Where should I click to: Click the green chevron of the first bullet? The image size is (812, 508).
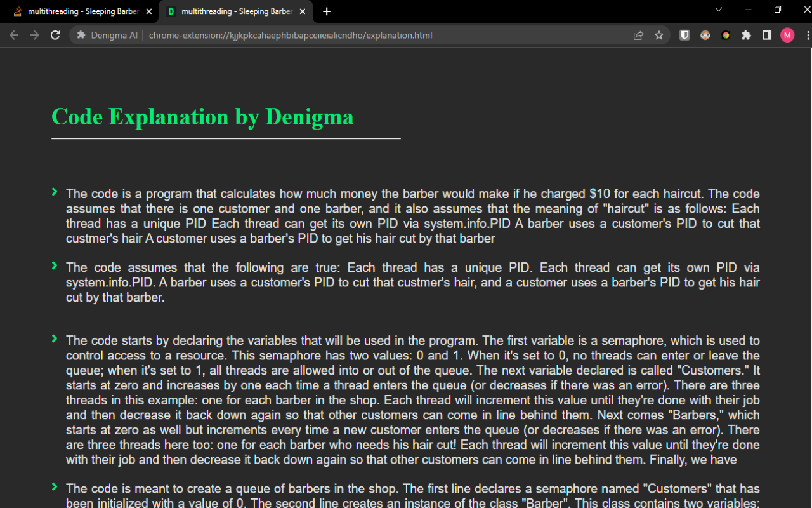click(55, 192)
